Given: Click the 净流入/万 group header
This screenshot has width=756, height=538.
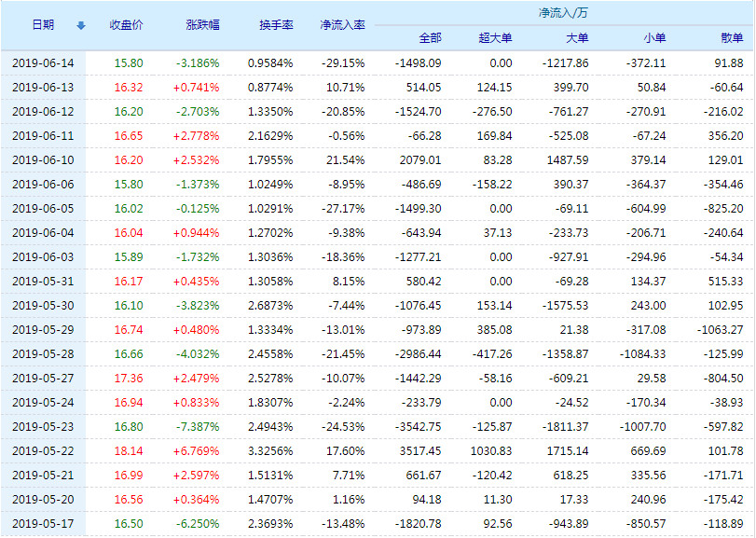Looking at the screenshot, I should pyautogui.click(x=563, y=13).
